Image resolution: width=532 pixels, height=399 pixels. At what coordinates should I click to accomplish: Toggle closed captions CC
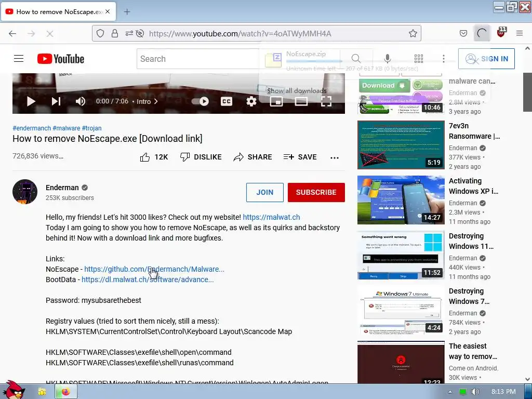(x=227, y=101)
